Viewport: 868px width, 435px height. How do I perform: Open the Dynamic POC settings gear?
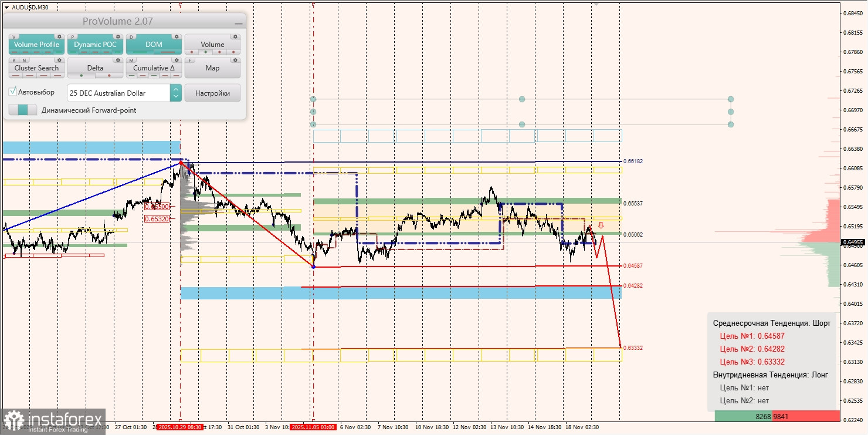tap(118, 37)
